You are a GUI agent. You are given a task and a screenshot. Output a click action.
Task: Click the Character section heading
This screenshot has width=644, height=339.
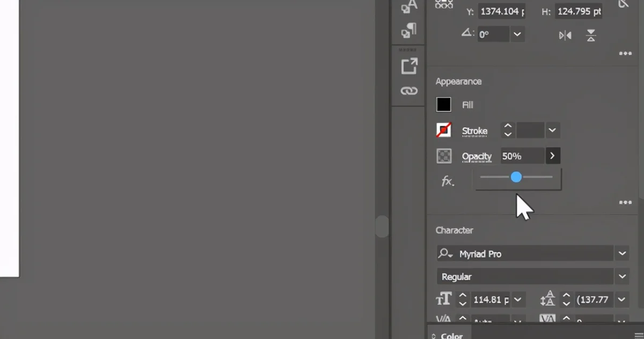tap(454, 230)
